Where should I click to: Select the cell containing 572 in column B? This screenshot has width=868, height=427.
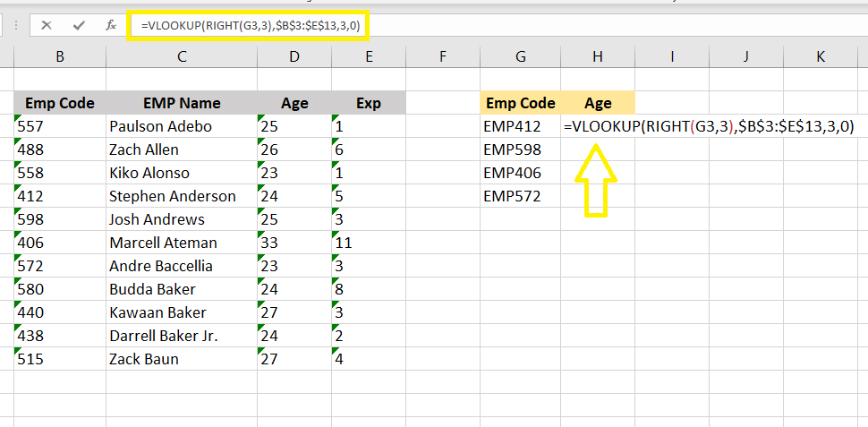tap(60, 266)
